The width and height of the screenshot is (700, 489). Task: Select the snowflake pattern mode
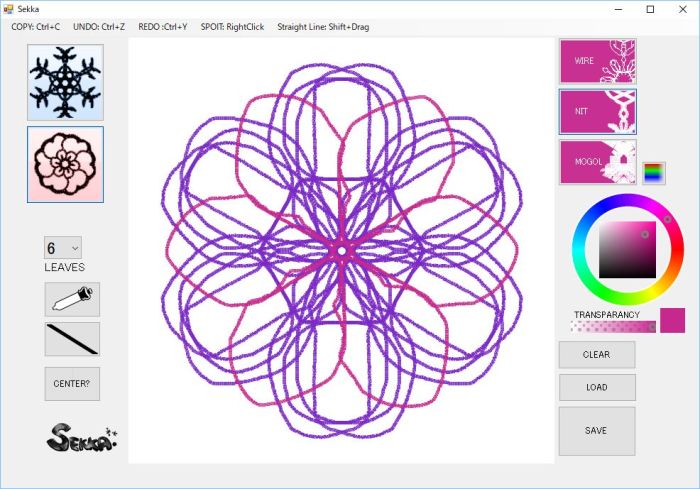(65, 82)
